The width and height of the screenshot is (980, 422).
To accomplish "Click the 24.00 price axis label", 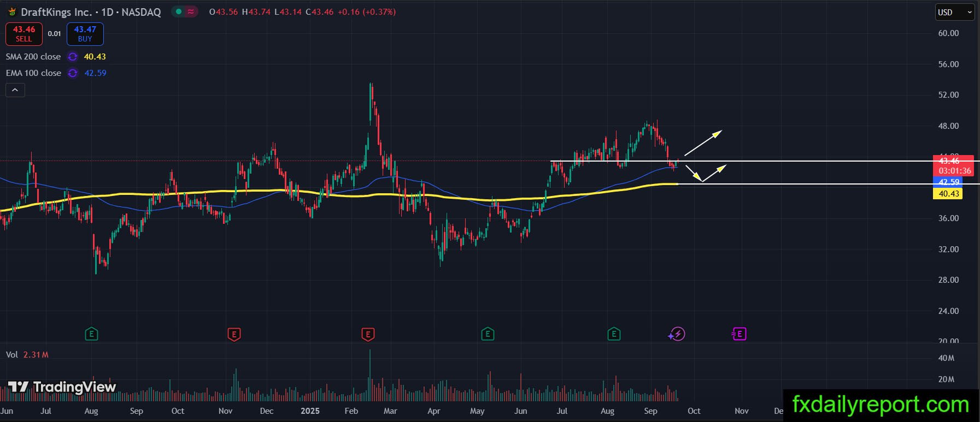I will click(x=948, y=311).
